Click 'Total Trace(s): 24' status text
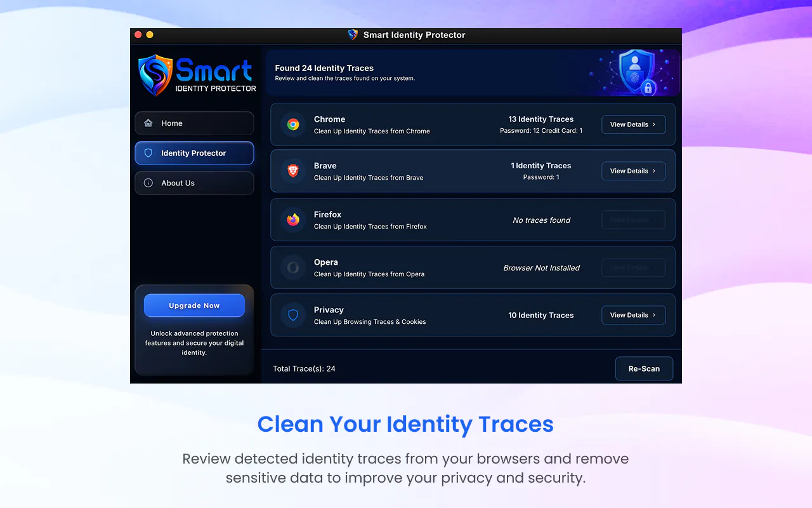This screenshot has width=812, height=508. pyautogui.click(x=304, y=368)
